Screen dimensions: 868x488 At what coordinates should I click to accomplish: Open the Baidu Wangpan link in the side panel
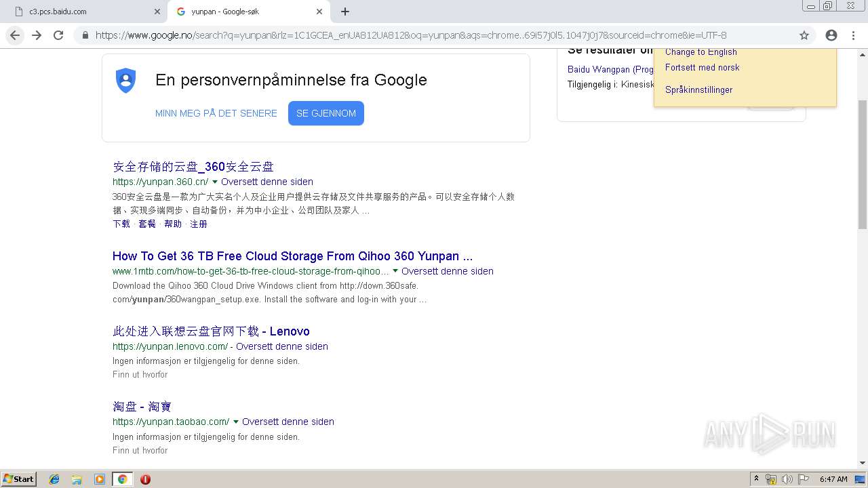click(610, 69)
